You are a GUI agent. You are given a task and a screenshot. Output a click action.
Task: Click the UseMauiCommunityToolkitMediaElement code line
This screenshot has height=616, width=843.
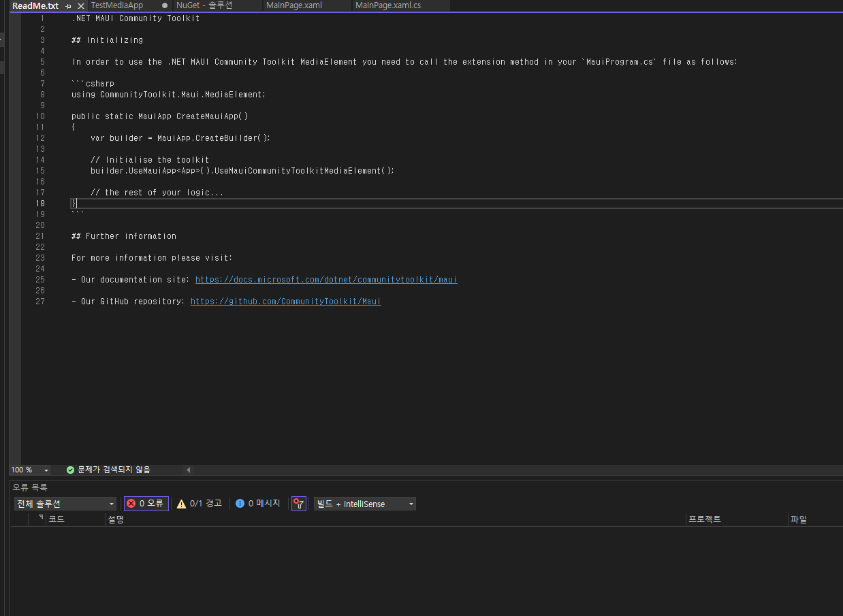click(242, 171)
